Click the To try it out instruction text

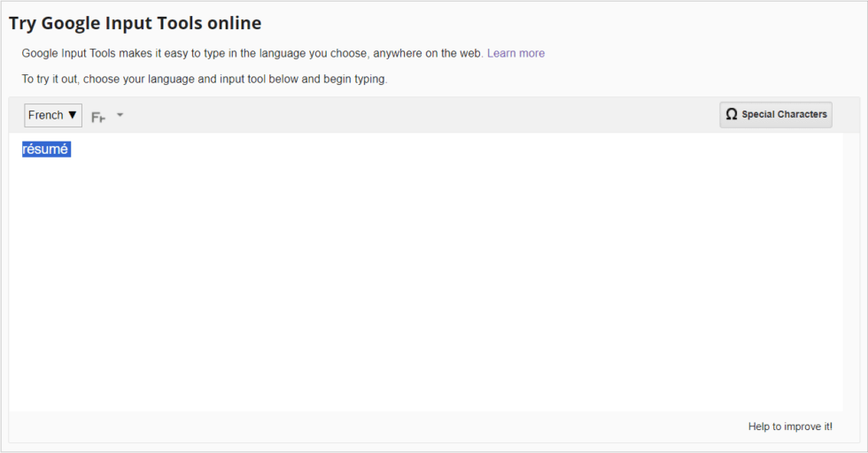click(204, 79)
